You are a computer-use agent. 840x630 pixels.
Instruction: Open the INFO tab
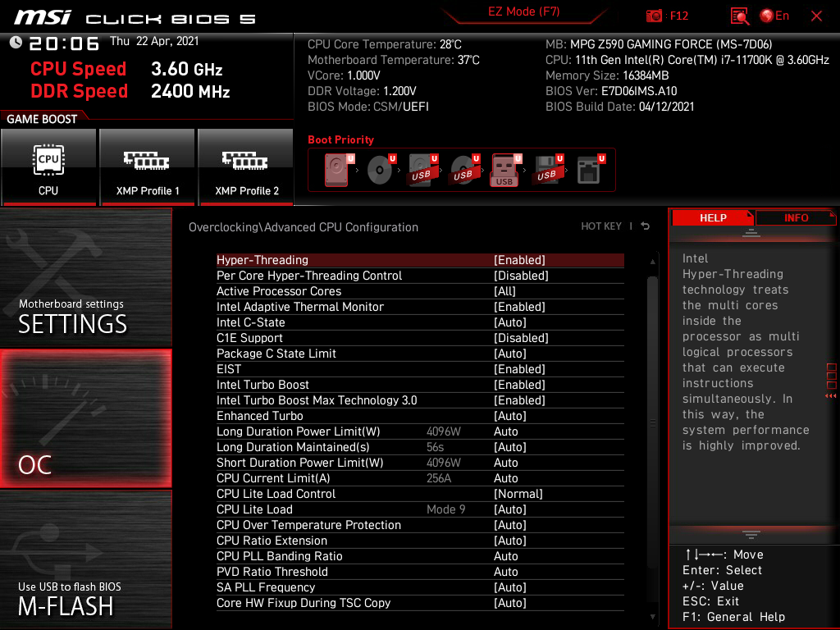pos(796,217)
